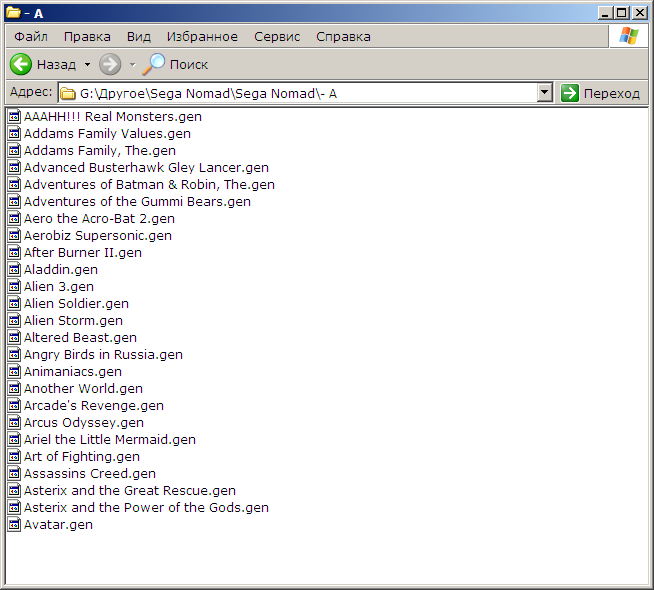Select Angry Birds in Russia.gen file
Viewport: 654px width, 590px height.
click(x=103, y=354)
